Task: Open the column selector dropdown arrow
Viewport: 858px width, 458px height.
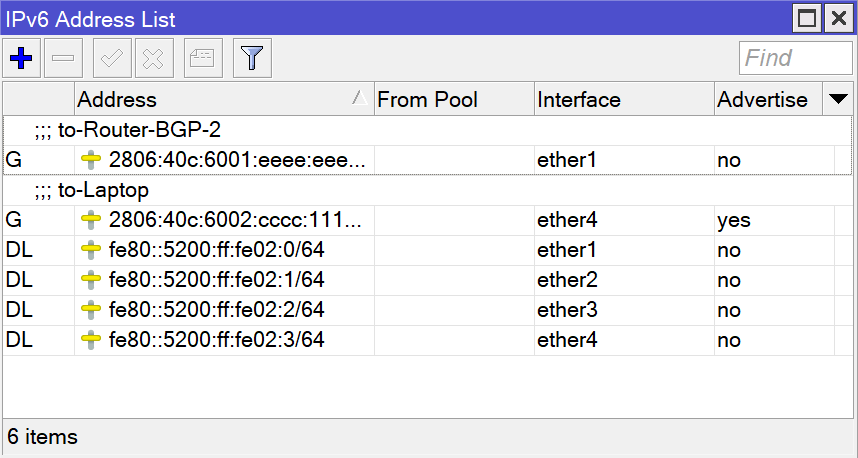Action: (x=838, y=99)
